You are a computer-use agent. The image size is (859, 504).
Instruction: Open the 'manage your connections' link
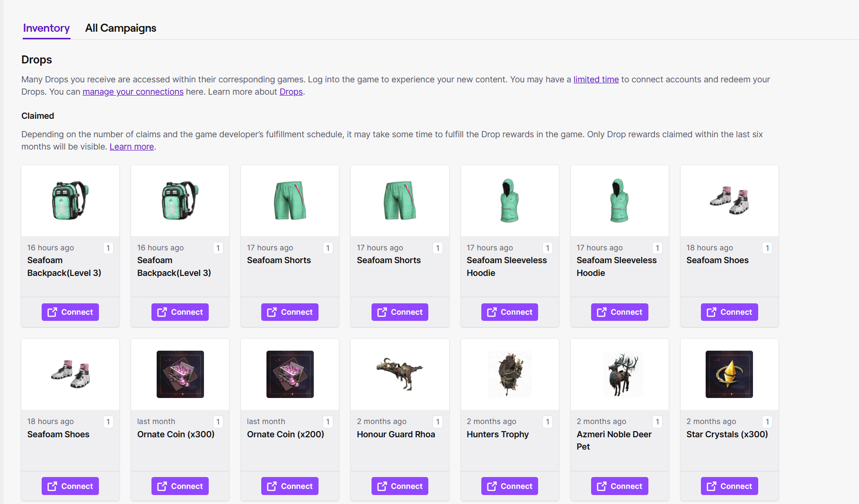(x=133, y=92)
